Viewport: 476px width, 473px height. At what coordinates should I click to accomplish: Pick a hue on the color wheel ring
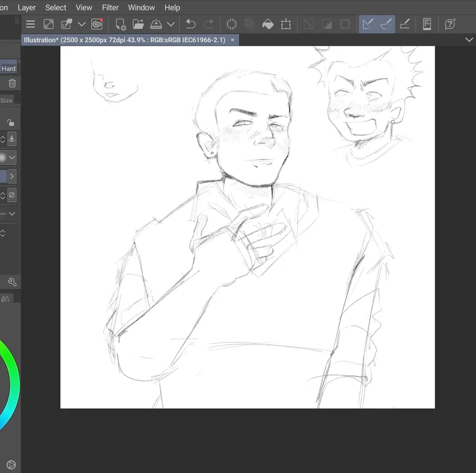15,385
